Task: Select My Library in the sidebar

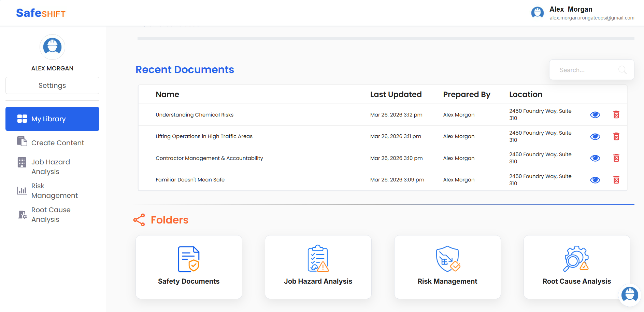Action: click(52, 119)
